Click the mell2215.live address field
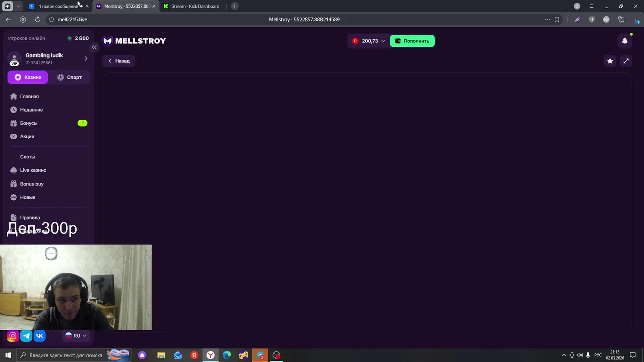The image size is (644, 362). click(72, 19)
